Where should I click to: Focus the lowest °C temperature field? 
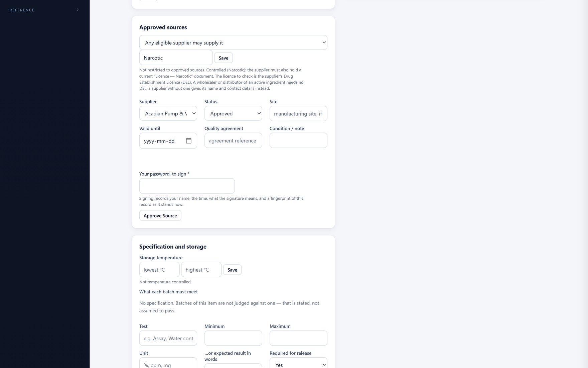click(159, 270)
